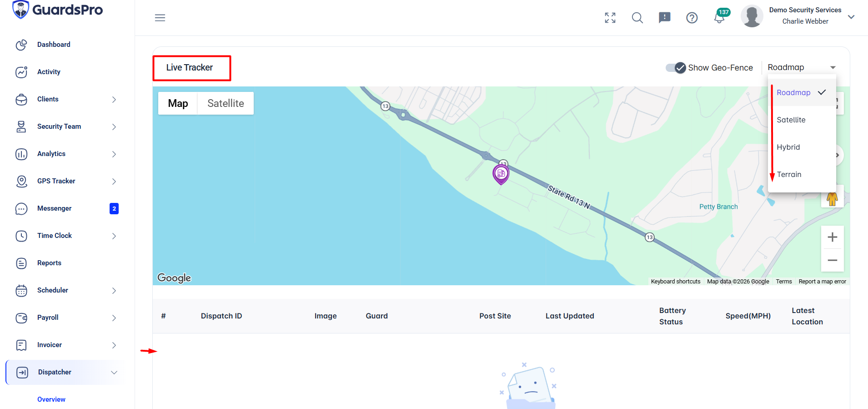This screenshot has width=868, height=409.
Task: Click the fullscreen expand icon
Action: (610, 18)
